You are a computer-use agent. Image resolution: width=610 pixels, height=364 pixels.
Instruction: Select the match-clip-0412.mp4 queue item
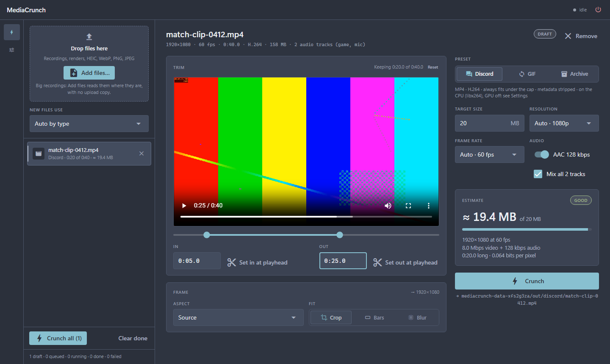coord(89,154)
